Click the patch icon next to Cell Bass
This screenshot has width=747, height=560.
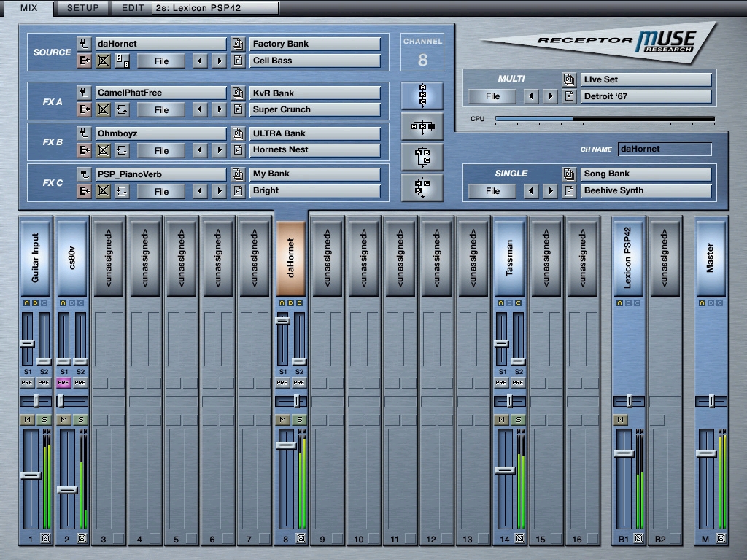(237, 61)
